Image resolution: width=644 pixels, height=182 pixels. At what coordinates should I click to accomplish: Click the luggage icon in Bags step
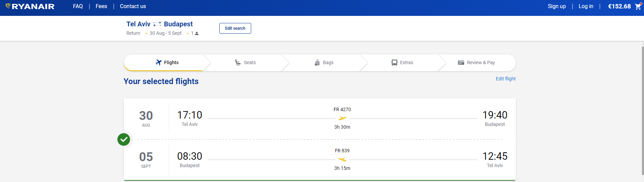[317, 62]
